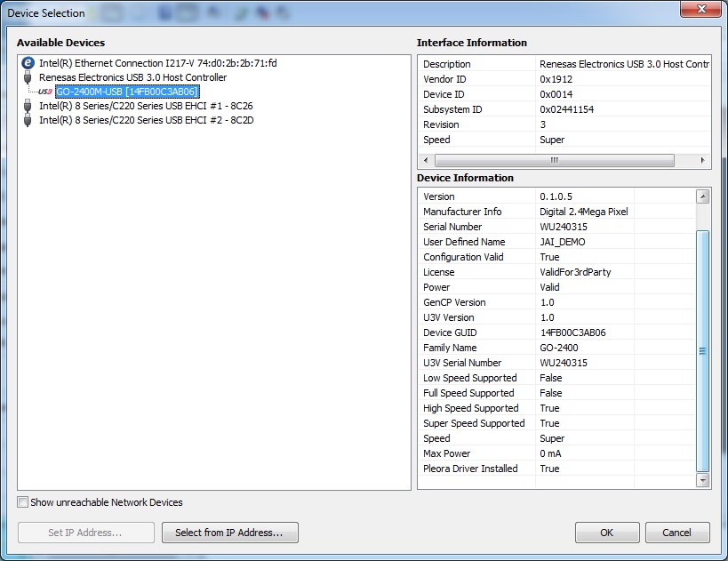Click User Defined Name value JAI_DEMO

pyautogui.click(x=563, y=242)
